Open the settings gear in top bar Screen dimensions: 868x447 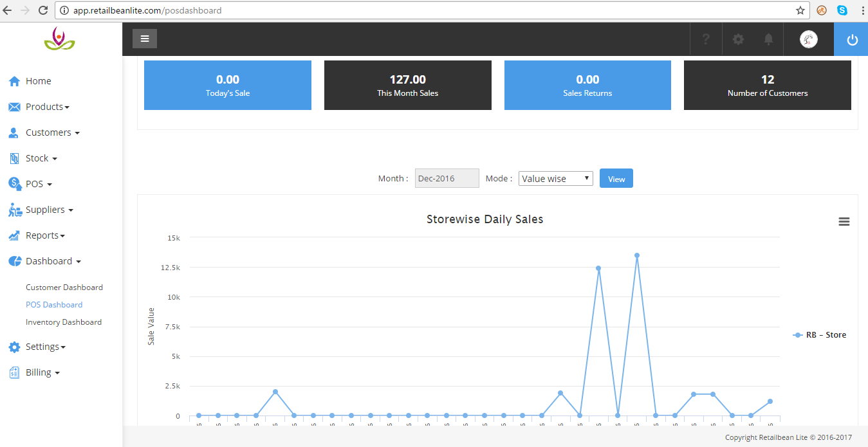pos(738,39)
